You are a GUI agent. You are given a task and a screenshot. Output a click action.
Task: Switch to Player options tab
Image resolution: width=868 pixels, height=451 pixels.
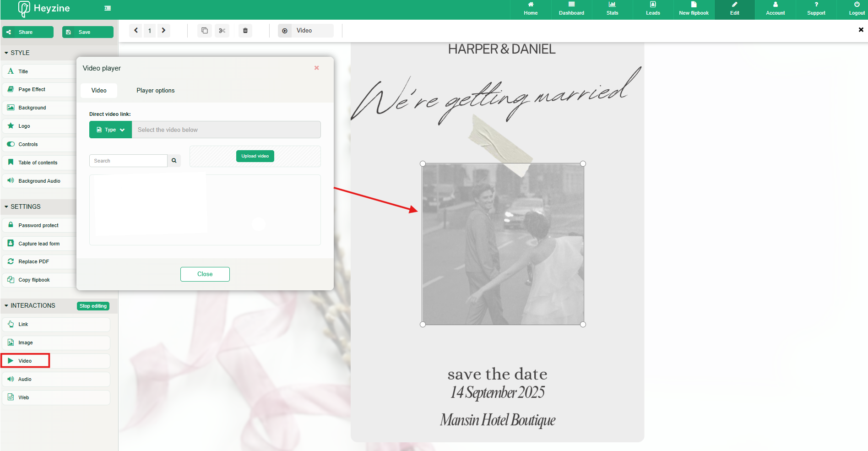(x=155, y=90)
